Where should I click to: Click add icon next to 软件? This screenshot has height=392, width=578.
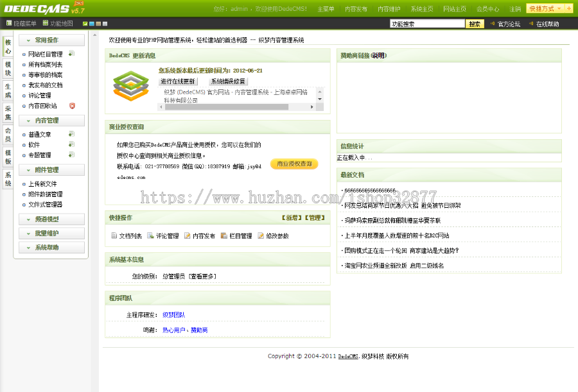click(71, 144)
